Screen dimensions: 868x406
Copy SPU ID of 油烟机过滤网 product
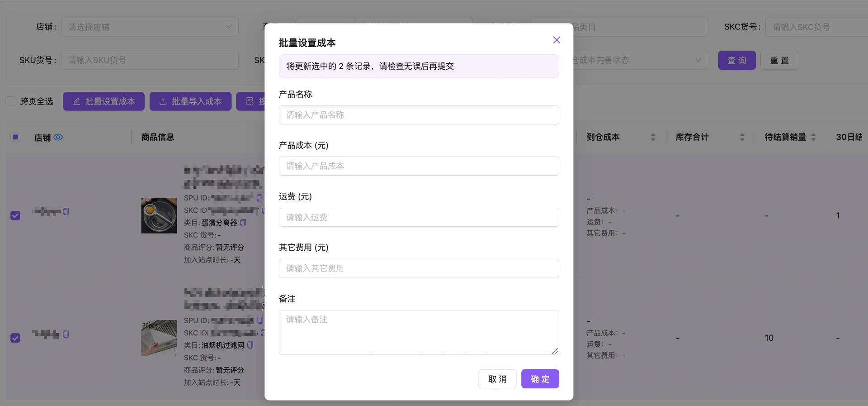click(260, 320)
